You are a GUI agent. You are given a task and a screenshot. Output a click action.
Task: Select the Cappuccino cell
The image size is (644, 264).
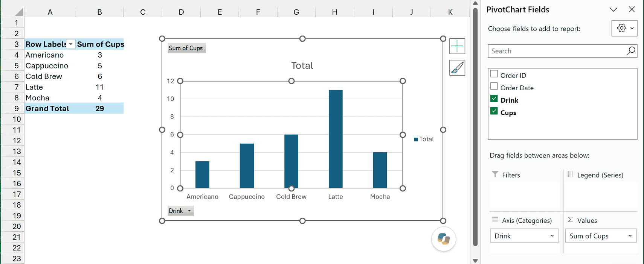[50, 65]
